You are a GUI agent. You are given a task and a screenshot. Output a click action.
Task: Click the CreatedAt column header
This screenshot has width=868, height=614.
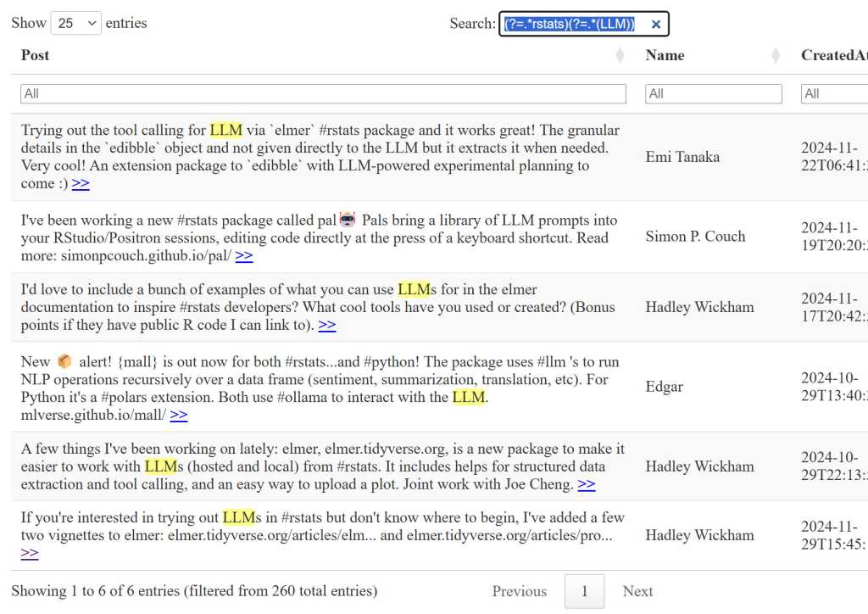coord(834,56)
